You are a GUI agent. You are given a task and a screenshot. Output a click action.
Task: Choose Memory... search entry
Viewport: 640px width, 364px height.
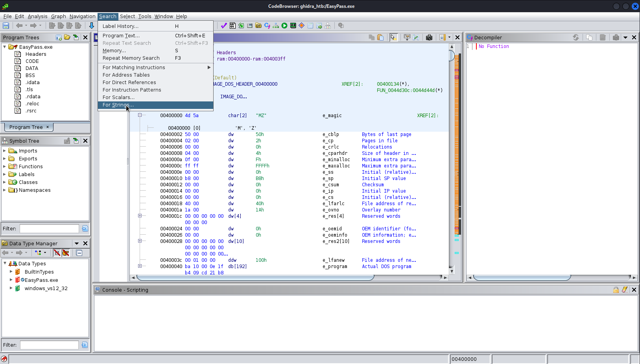click(x=155, y=51)
